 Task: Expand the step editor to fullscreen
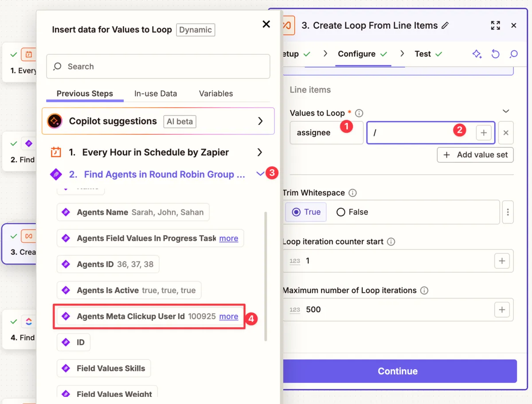(495, 26)
